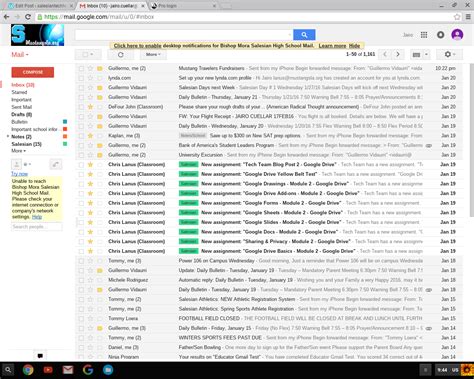Image resolution: width=474 pixels, height=379 pixels.
Task: Star the lynda.com email
Action: click(90, 78)
